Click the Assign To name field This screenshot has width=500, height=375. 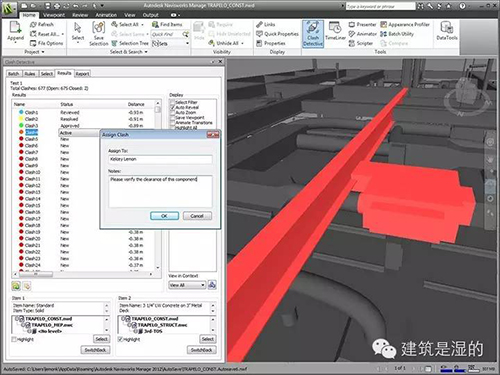[x=160, y=159]
